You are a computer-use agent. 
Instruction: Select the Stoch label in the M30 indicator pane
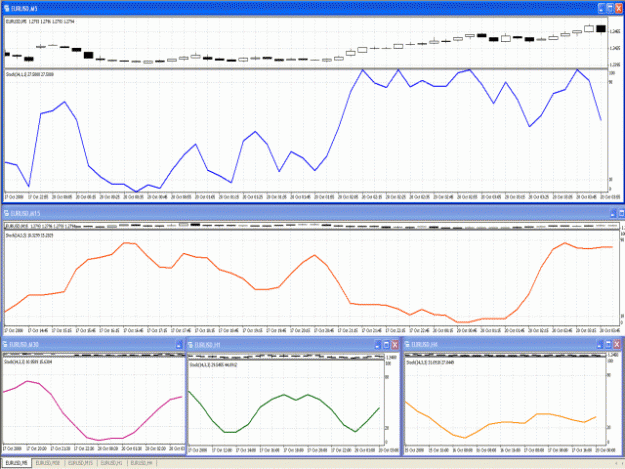[28, 362]
